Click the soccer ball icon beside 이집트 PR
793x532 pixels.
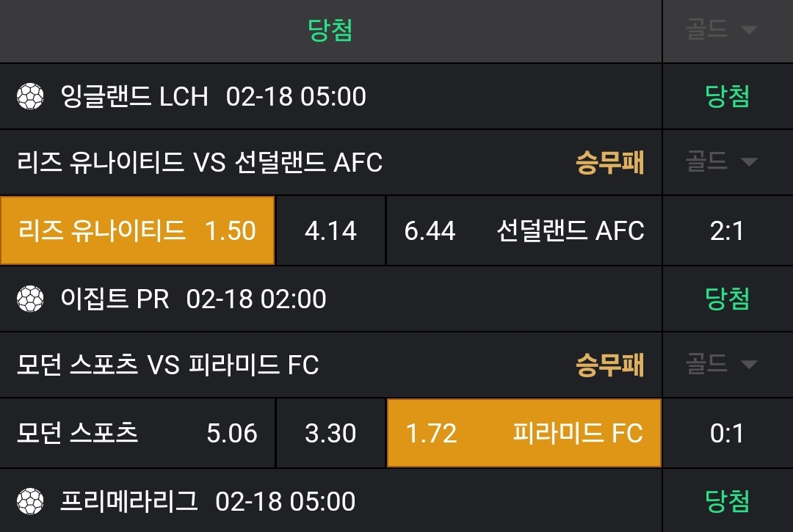pyautogui.click(x=31, y=299)
